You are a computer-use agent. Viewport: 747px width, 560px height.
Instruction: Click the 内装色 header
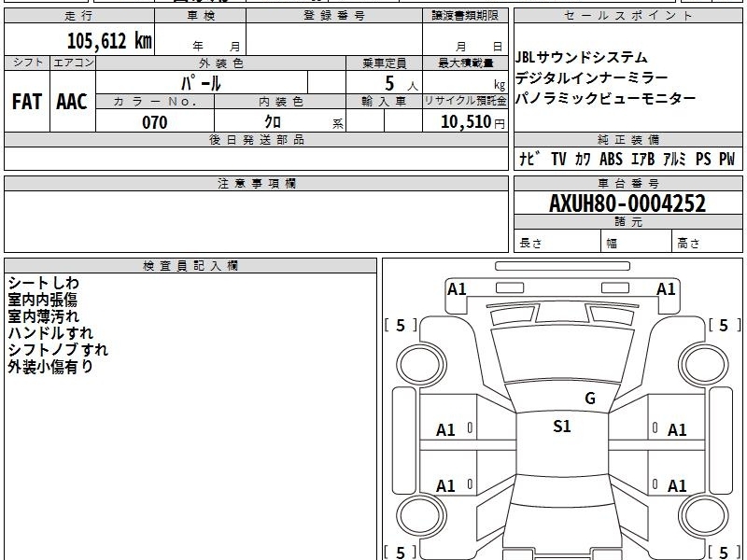(x=281, y=102)
